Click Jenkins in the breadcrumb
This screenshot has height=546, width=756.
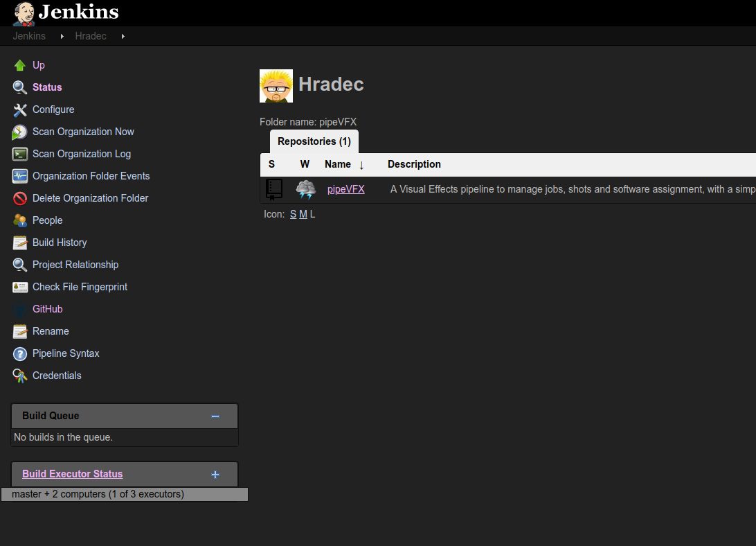pos(29,36)
